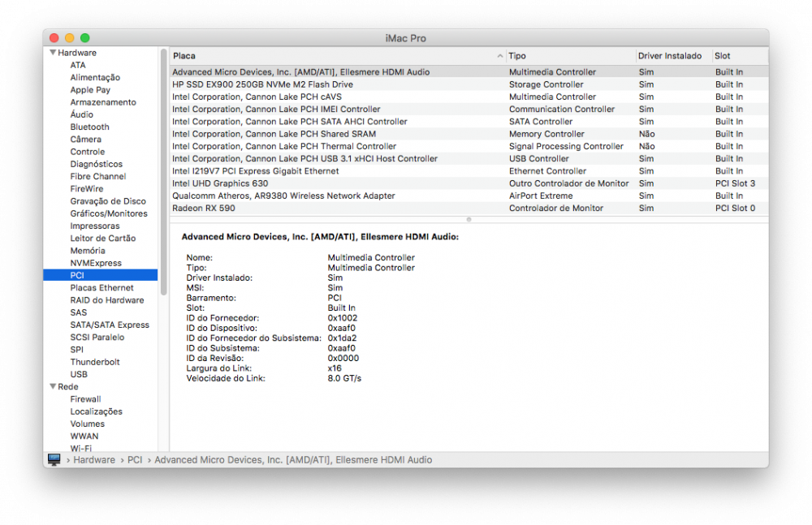Select the Intel I219V7 Gigabit Ethernet row

click(469, 171)
